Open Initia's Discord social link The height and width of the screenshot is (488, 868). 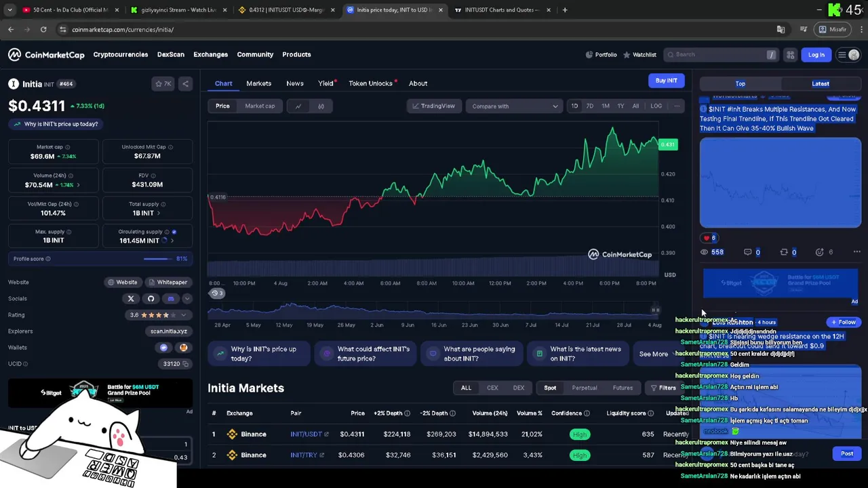click(170, 298)
